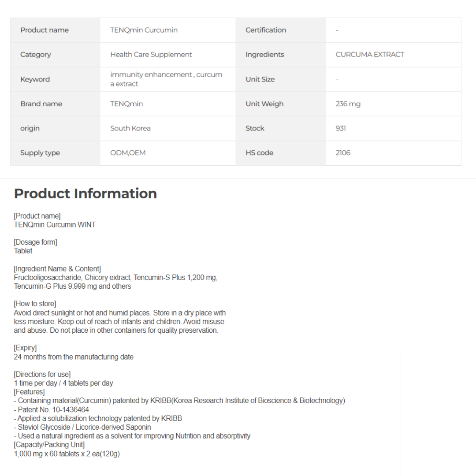476x476 pixels.
Task: Click the 'Product Information' heading
Action: [86, 193]
